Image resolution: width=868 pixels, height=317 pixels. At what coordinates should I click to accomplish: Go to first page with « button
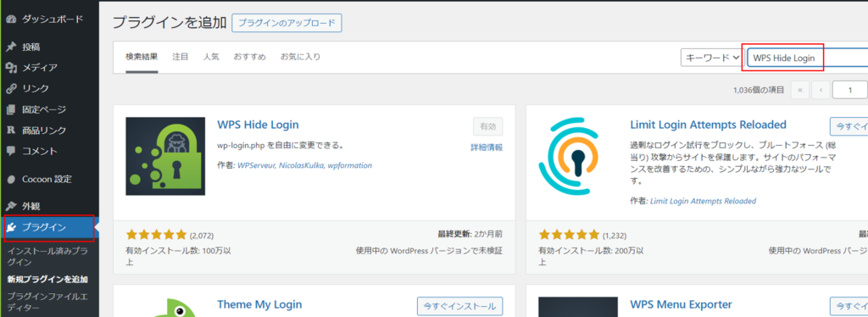[x=800, y=90]
